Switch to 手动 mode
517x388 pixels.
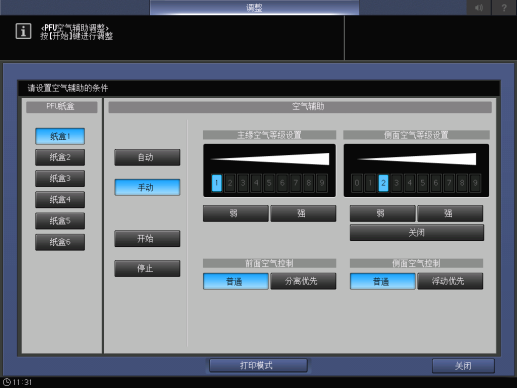pos(147,187)
